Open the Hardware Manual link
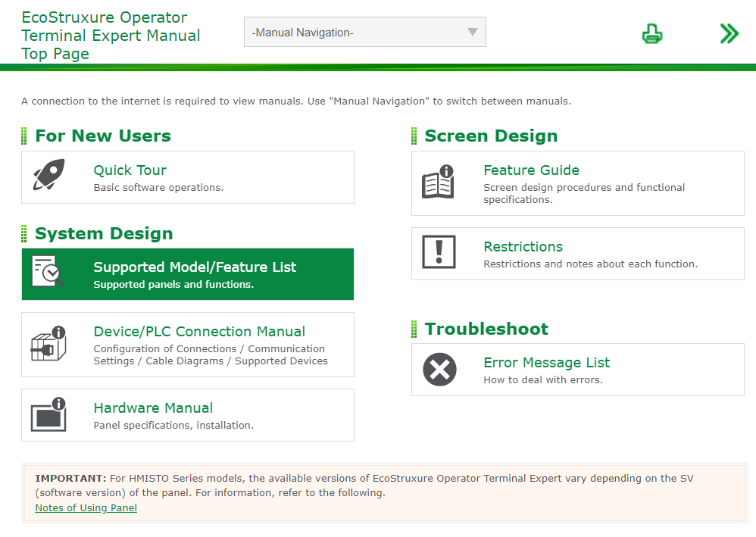The image size is (756, 537). [153, 408]
